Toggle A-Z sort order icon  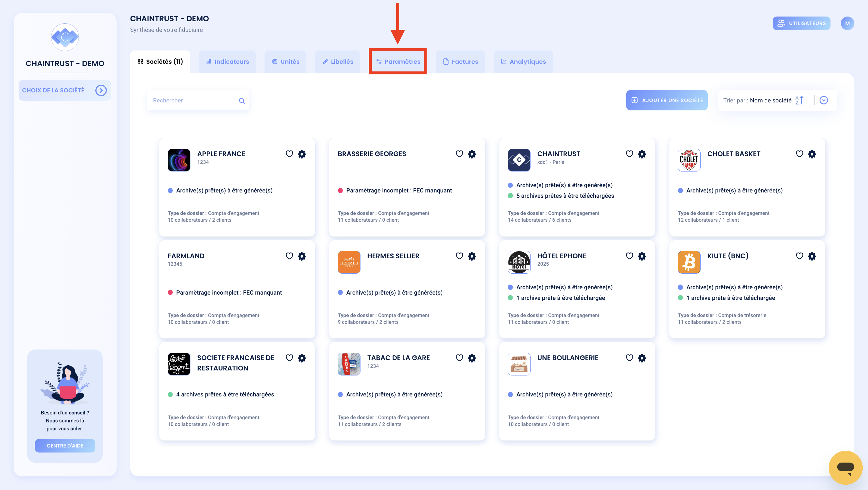coord(800,100)
